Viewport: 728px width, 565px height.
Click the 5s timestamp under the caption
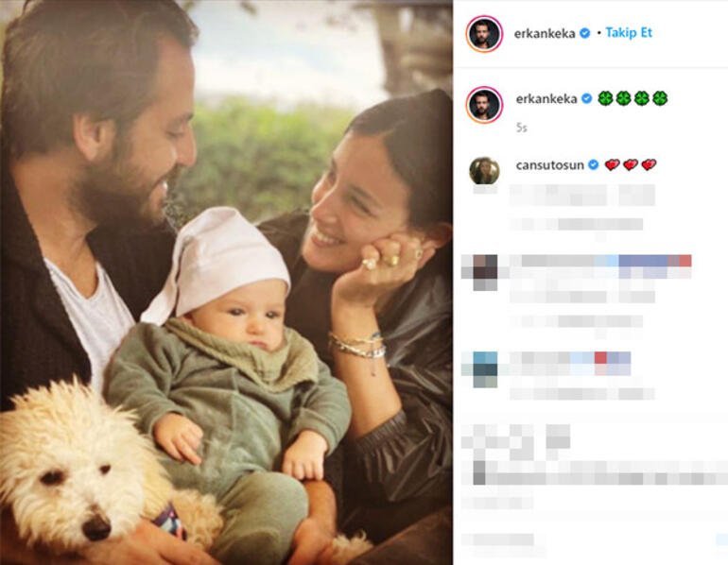[x=521, y=128]
